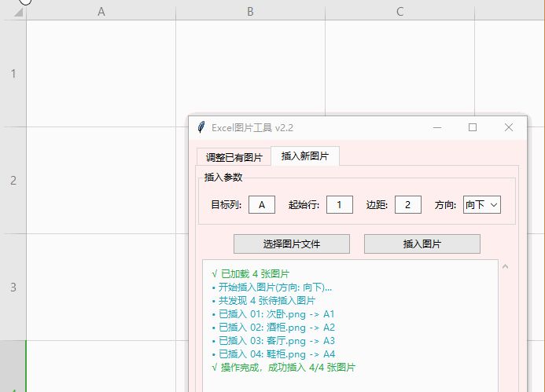Select Excel column C header

(400, 12)
